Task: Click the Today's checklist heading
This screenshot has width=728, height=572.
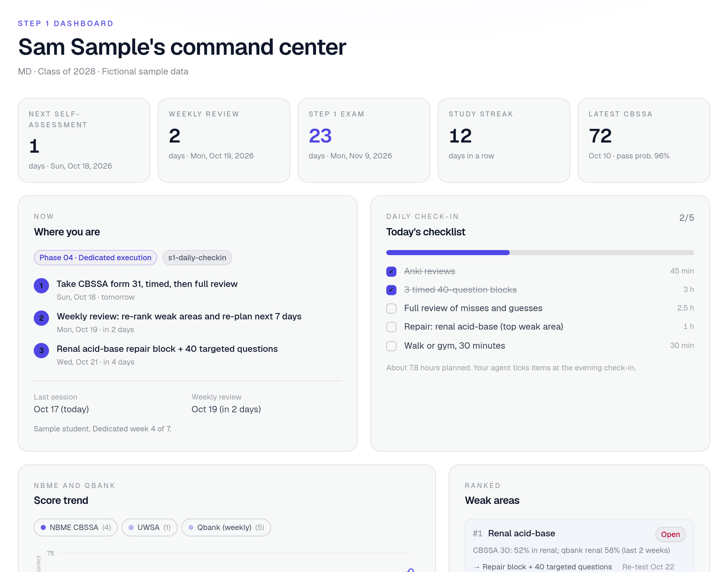Action: 426,232
